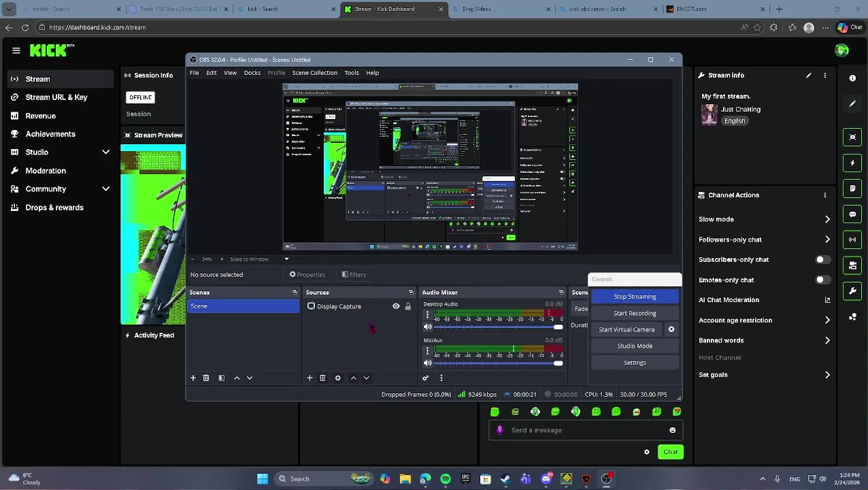868x490 pixels.
Task: Open Audio Mixer advanced properties gears
Action: click(426, 378)
